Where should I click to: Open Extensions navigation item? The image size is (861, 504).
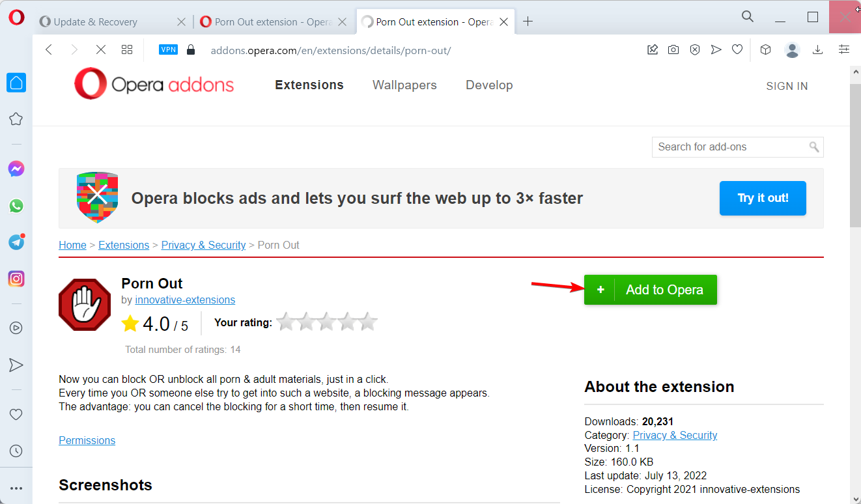(309, 85)
